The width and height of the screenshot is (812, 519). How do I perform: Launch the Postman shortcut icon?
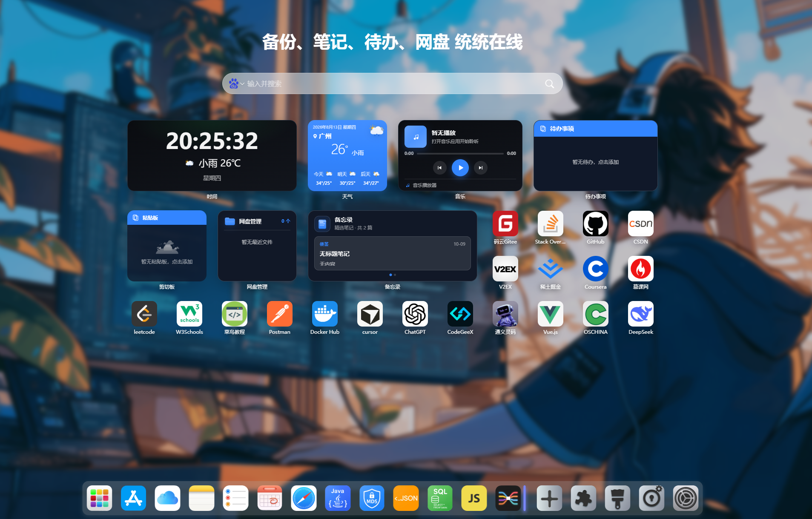pos(280,314)
